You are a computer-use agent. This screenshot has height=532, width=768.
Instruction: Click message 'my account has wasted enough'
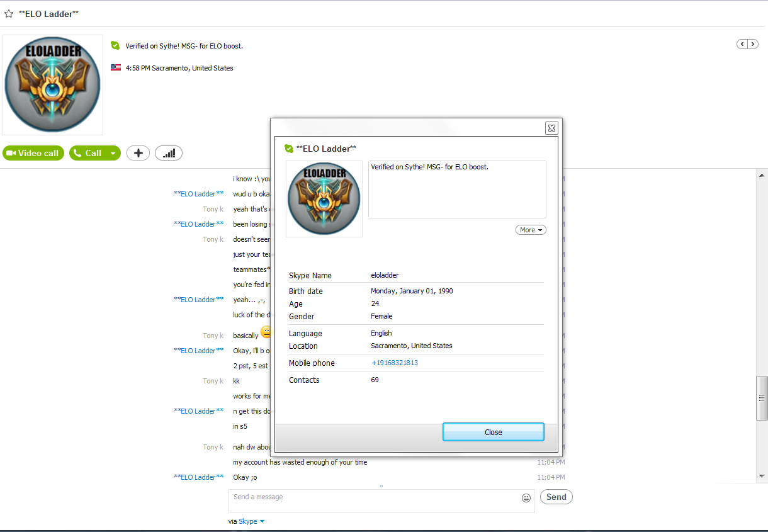pos(300,462)
